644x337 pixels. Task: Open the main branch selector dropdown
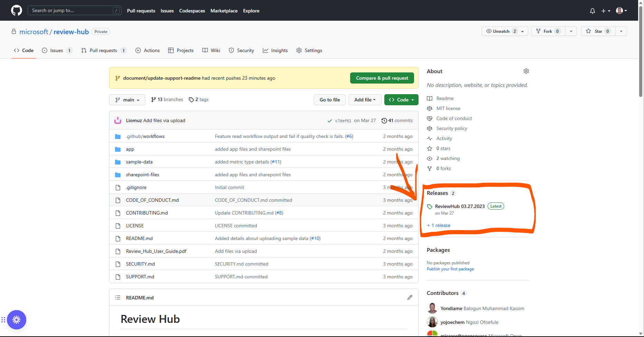pos(127,100)
